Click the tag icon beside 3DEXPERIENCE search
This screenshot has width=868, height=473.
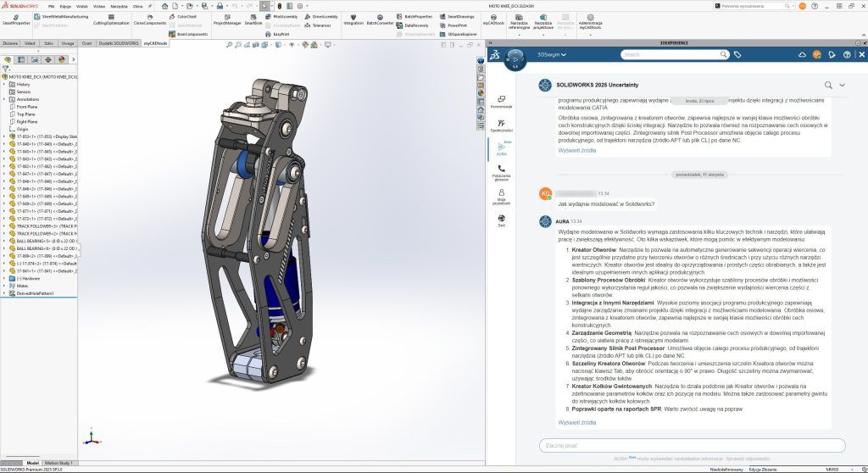(737, 54)
